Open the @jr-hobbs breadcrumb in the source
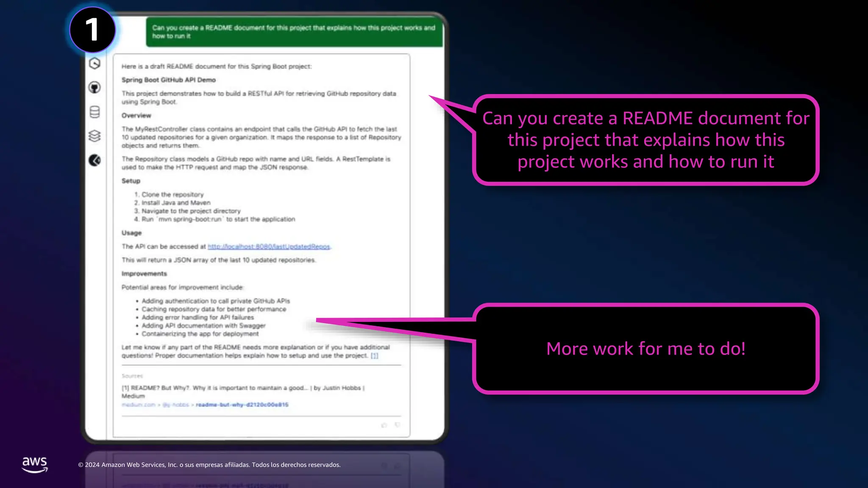The width and height of the screenshot is (868, 488). (x=176, y=405)
